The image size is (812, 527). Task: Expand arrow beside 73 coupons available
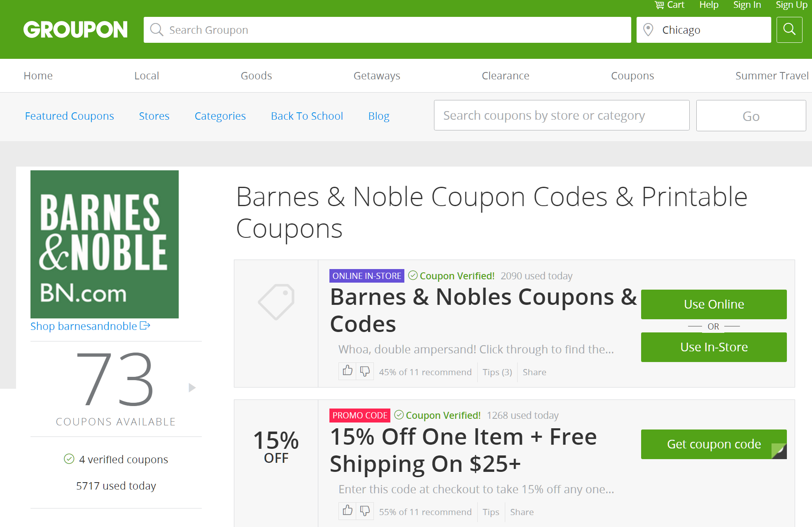pos(192,388)
